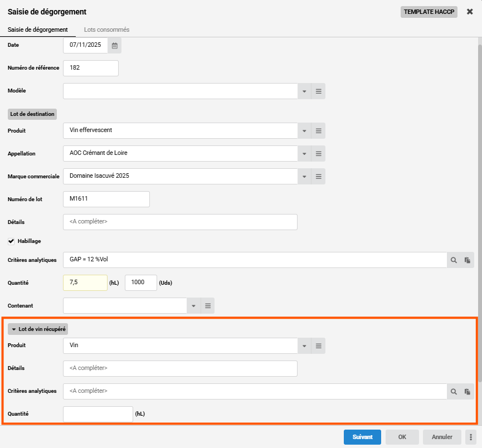The width and height of the screenshot is (482, 448).
Task: Click the vertical three-dot options icon
Action: (471, 437)
